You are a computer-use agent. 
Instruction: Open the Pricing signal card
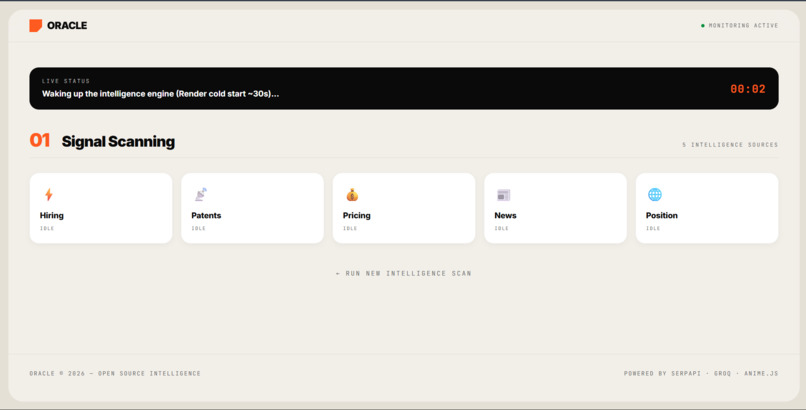click(404, 208)
